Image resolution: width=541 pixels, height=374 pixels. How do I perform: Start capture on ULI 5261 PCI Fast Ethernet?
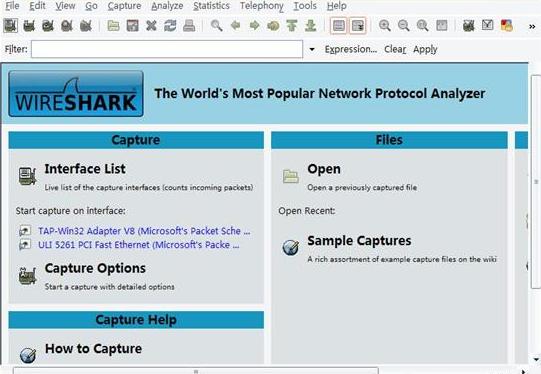point(139,245)
